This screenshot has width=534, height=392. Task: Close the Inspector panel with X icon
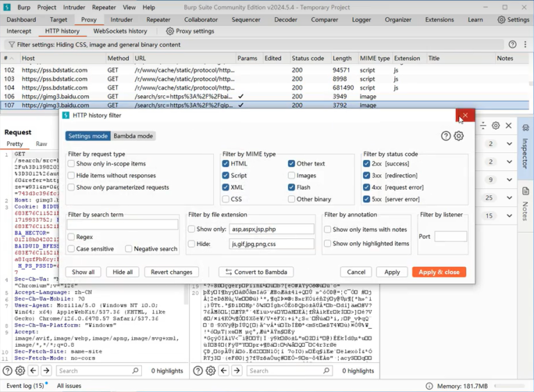pyautogui.click(x=508, y=126)
